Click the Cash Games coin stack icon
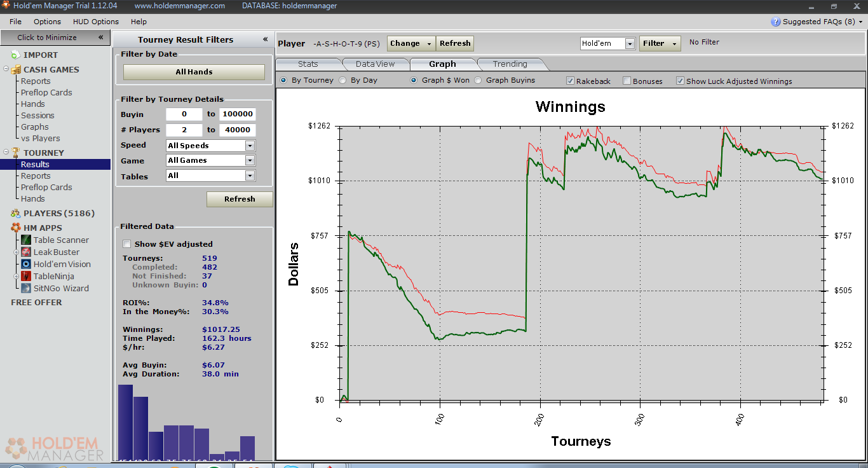Image resolution: width=868 pixels, height=468 pixels. [x=15, y=69]
